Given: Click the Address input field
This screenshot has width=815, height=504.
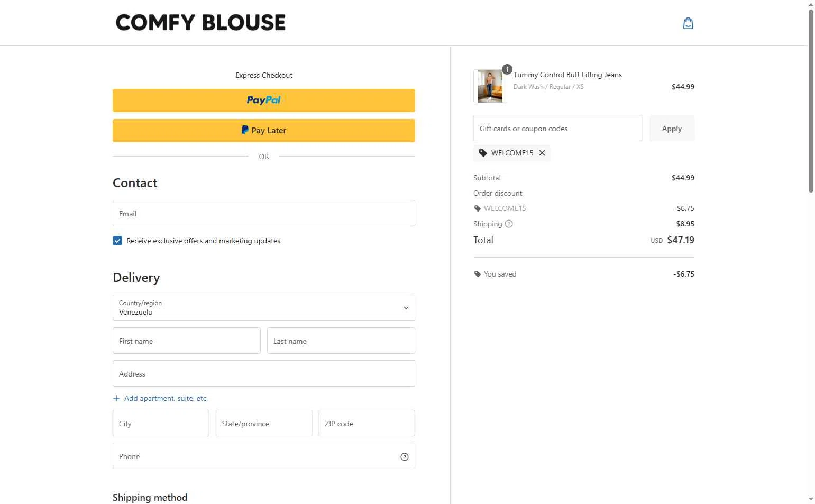Looking at the screenshot, I should pos(264,373).
